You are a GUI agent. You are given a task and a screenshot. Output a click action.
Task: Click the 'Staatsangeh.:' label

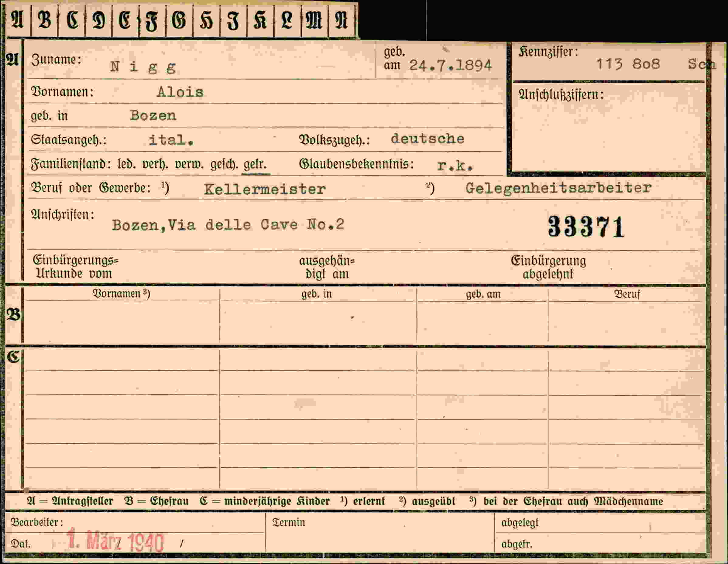pos(69,140)
